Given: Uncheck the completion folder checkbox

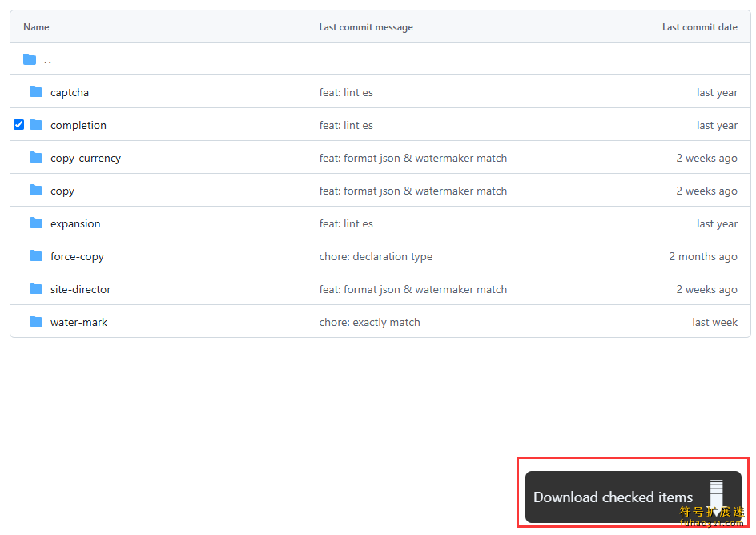Looking at the screenshot, I should click(19, 125).
